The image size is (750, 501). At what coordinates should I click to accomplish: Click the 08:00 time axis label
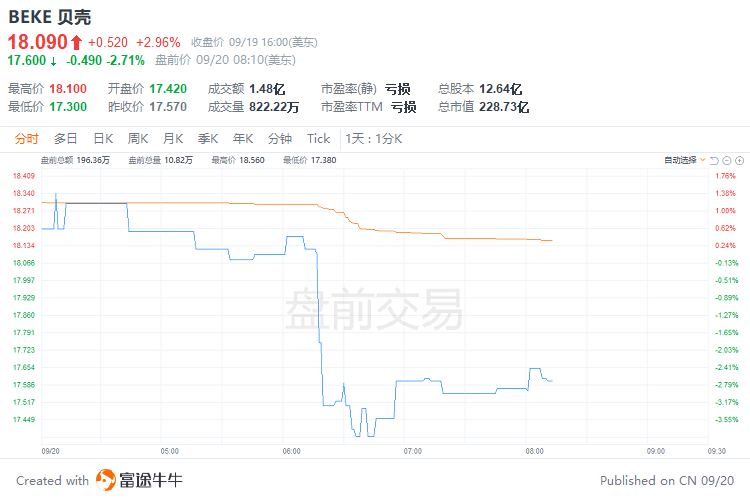(x=534, y=451)
